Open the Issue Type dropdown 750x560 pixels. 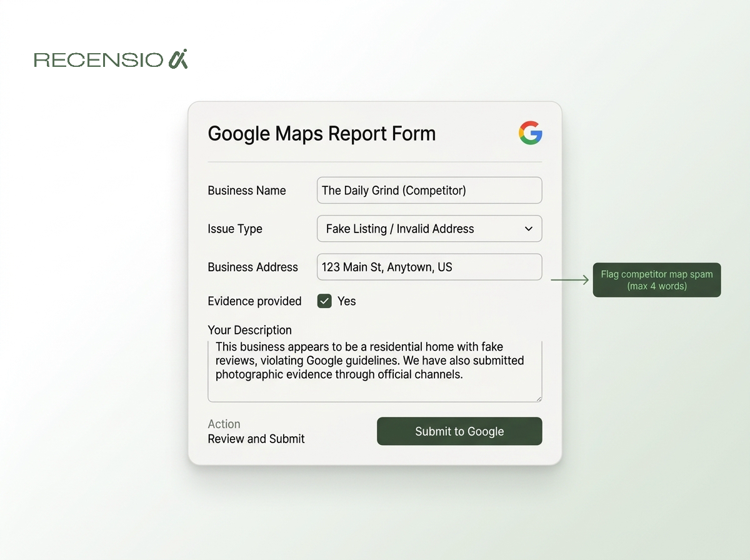(x=429, y=229)
